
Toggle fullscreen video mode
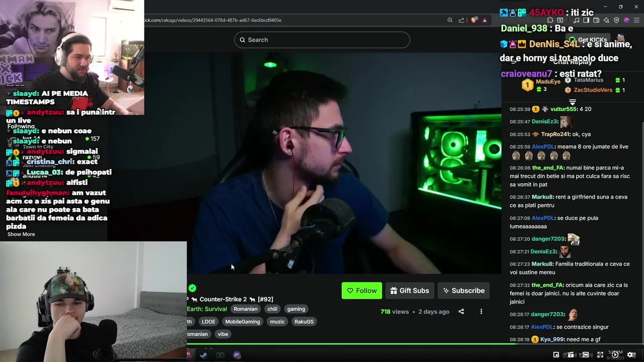click(x=600, y=354)
